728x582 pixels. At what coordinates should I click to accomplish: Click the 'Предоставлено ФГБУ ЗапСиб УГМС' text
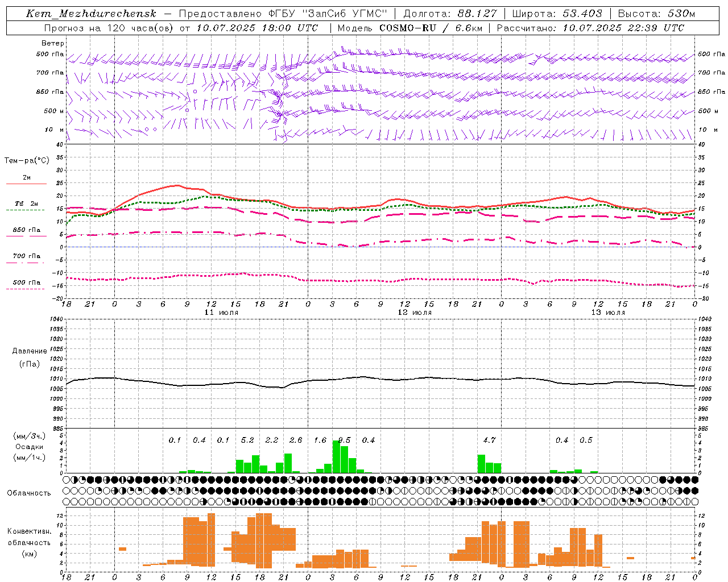coord(283,14)
